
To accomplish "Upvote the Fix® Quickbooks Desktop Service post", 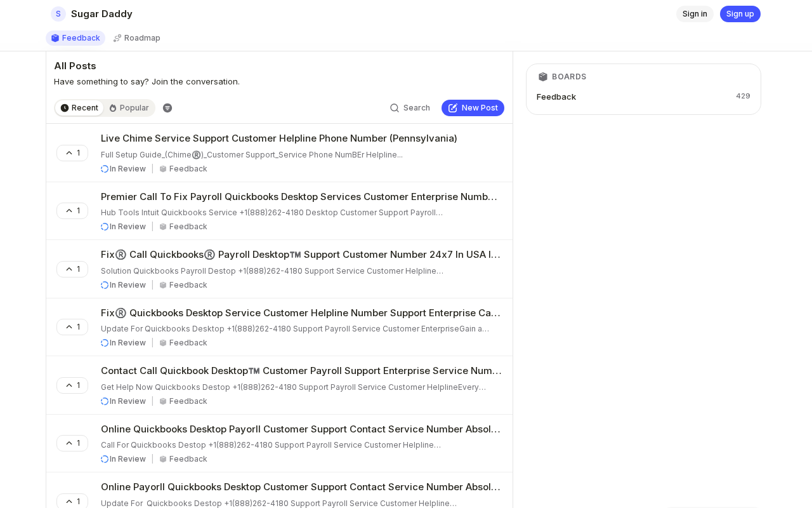I will [72, 327].
